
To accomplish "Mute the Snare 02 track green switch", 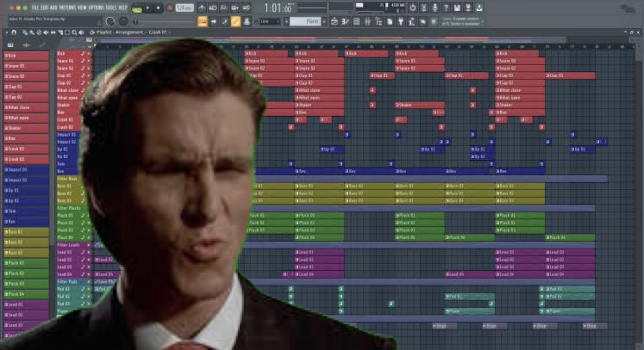I will (x=89, y=69).
